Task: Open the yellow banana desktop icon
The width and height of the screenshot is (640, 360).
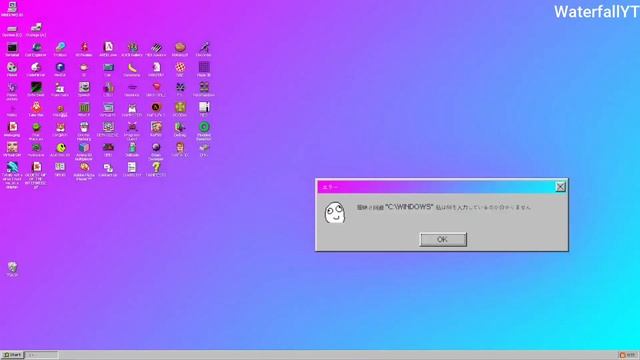Action: click(x=132, y=67)
